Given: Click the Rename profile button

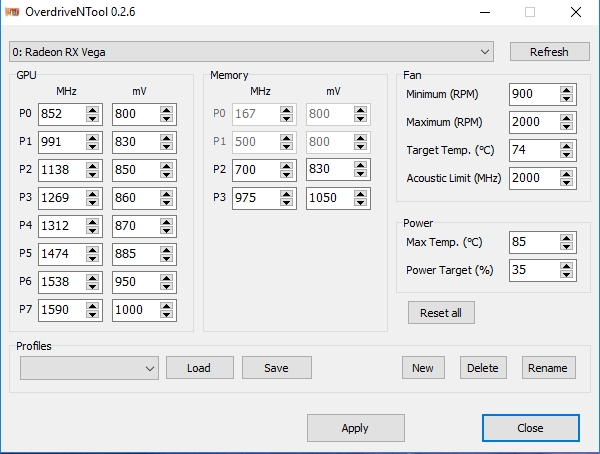Looking at the screenshot, I should (x=548, y=368).
